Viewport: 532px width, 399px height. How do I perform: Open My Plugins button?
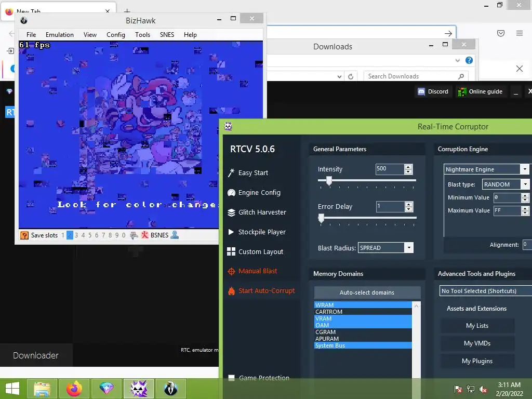pos(477,361)
